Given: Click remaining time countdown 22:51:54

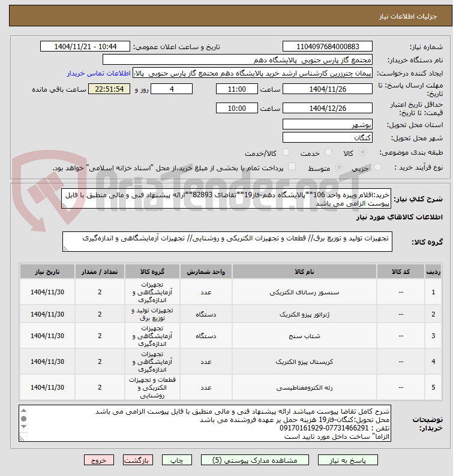Looking at the screenshot, I should click(x=109, y=89).
